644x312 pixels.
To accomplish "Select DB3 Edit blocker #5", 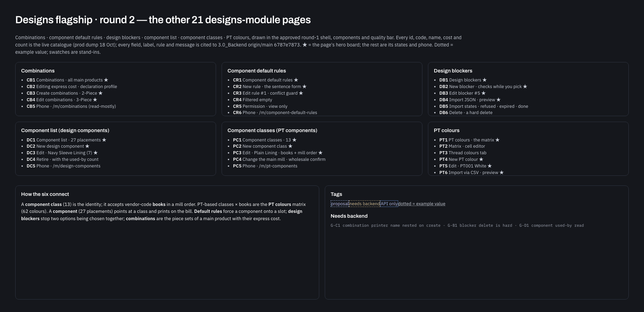I will coord(462,93).
